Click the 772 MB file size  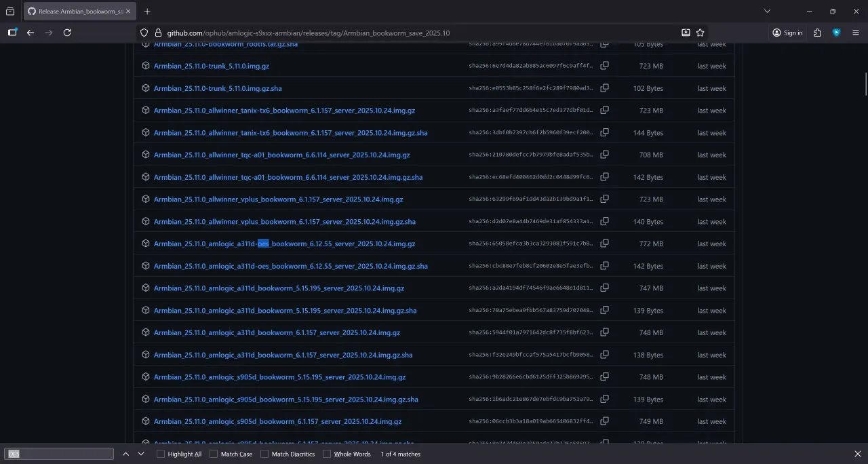click(651, 244)
